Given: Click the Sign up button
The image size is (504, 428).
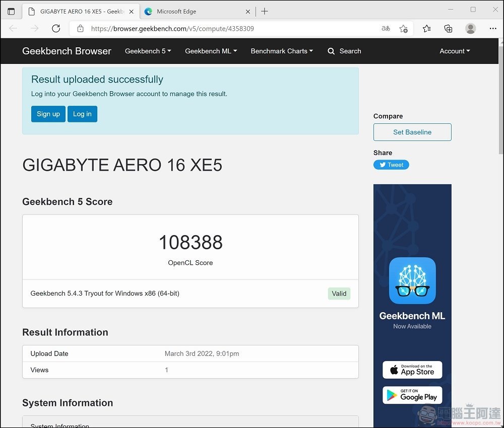Looking at the screenshot, I should click(x=48, y=114).
